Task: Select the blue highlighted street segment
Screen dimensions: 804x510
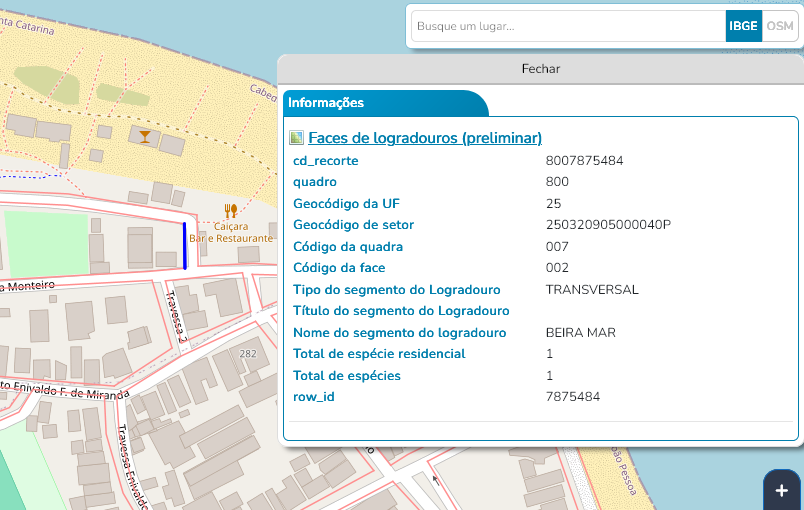Action: click(184, 245)
